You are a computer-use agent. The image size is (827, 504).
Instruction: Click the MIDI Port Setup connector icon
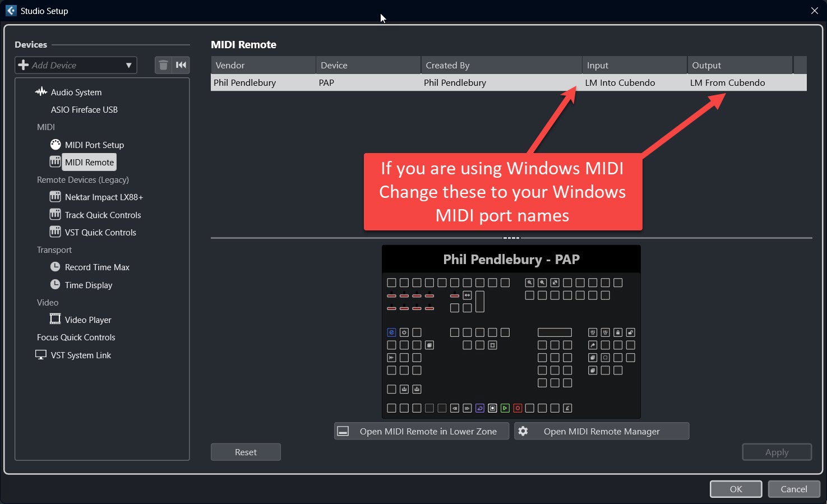[56, 144]
